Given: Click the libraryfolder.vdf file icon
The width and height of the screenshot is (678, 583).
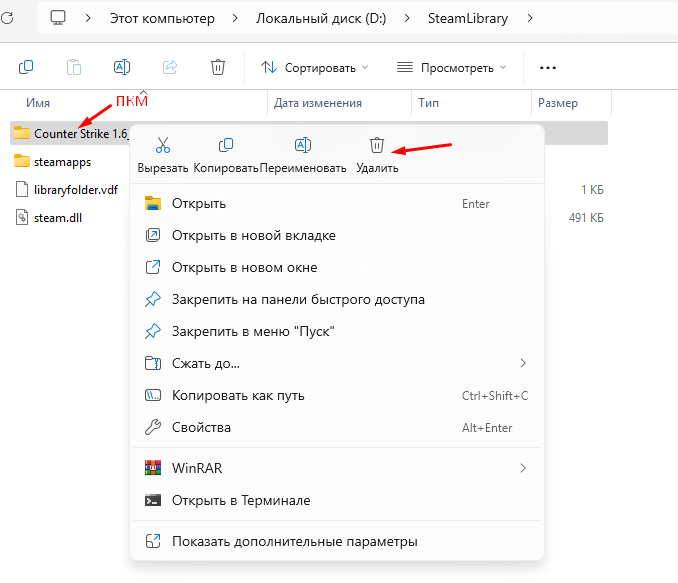Looking at the screenshot, I should pos(22,189).
